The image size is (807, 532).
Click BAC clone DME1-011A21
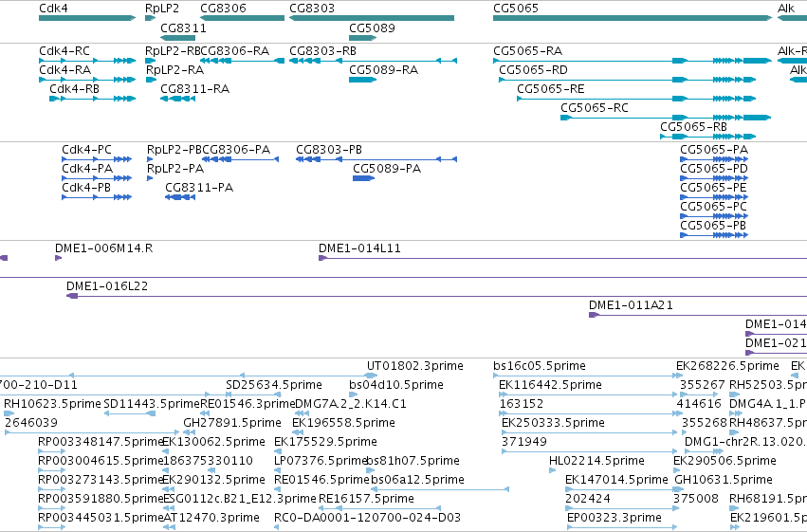click(x=698, y=315)
